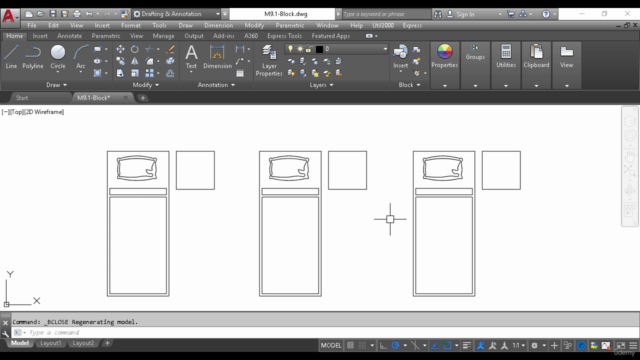Viewport: 640px width, 360px height.
Task: Click the keyword search box
Action: tap(386, 14)
